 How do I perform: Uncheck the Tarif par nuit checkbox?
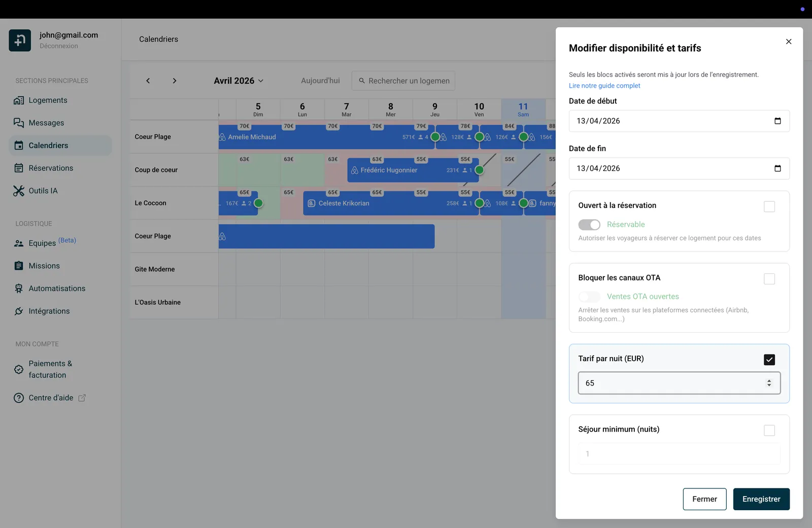click(x=769, y=360)
